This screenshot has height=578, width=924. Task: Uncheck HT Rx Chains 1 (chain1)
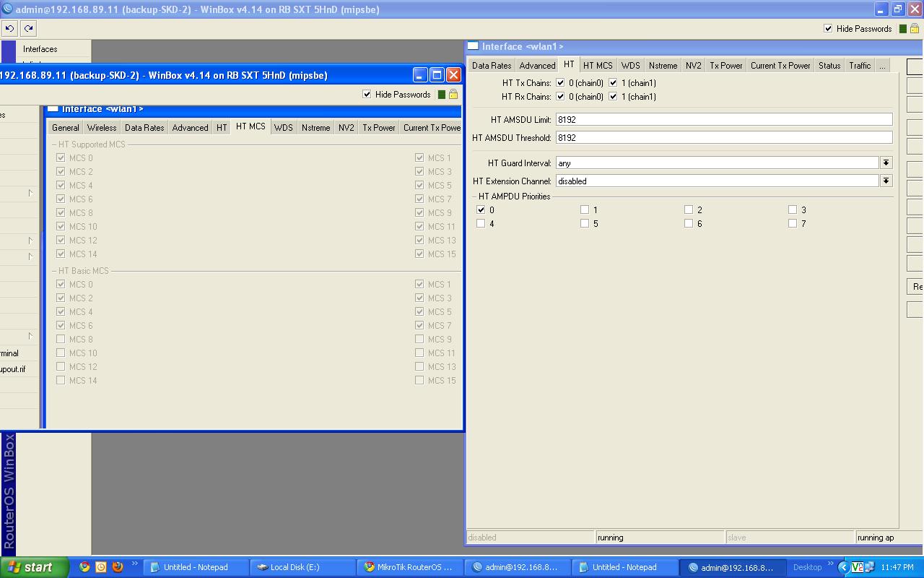click(613, 97)
